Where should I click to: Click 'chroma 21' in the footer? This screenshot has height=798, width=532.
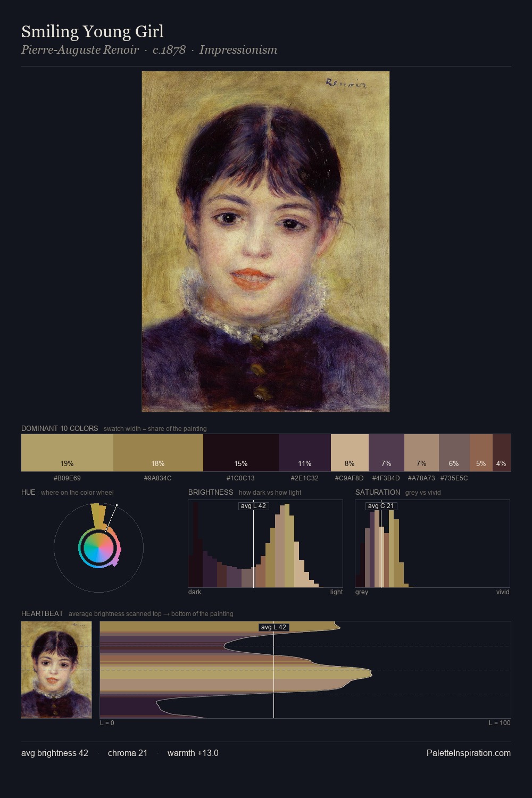tap(128, 753)
